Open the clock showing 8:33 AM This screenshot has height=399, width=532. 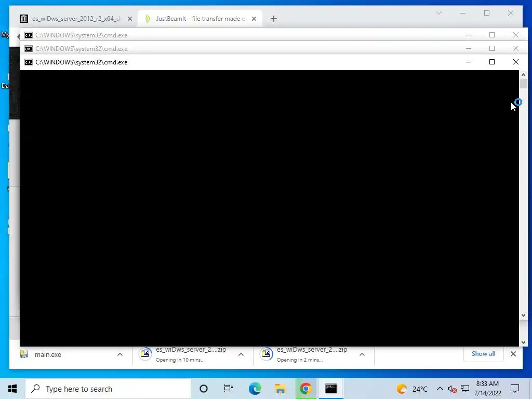coord(487,389)
